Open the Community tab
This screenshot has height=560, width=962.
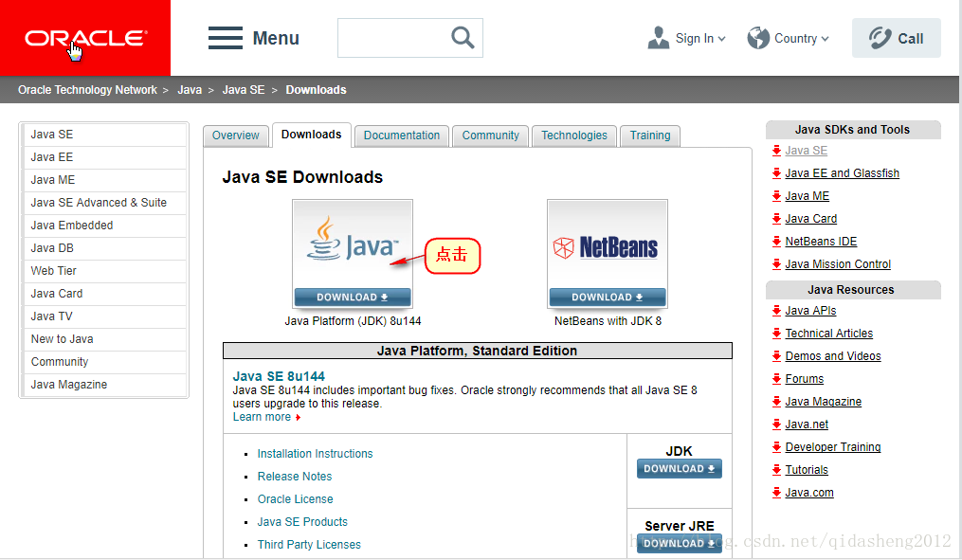click(490, 135)
